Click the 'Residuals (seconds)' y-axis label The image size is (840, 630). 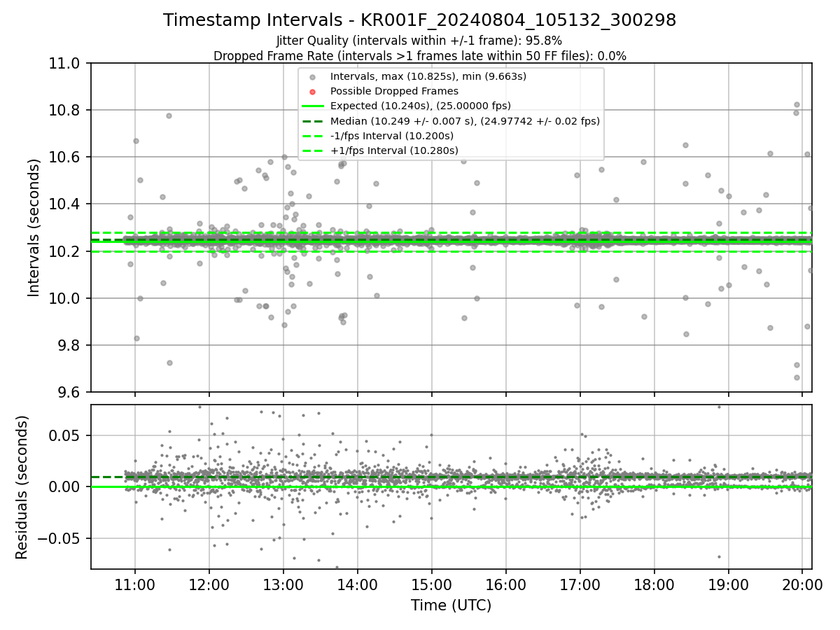(x=22, y=487)
